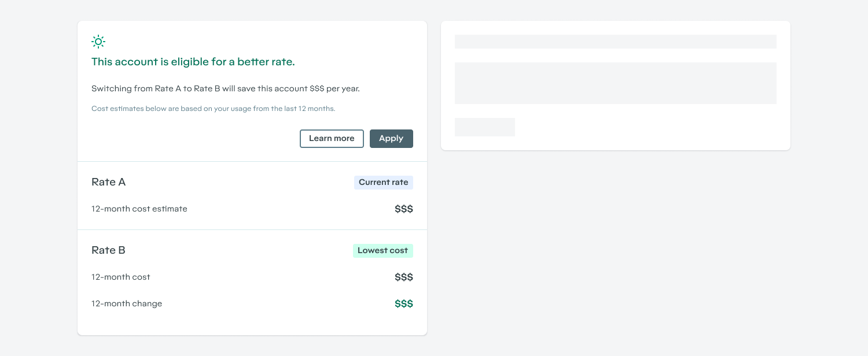
Task: Click the top thin placeholder bar
Action: coord(616,42)
